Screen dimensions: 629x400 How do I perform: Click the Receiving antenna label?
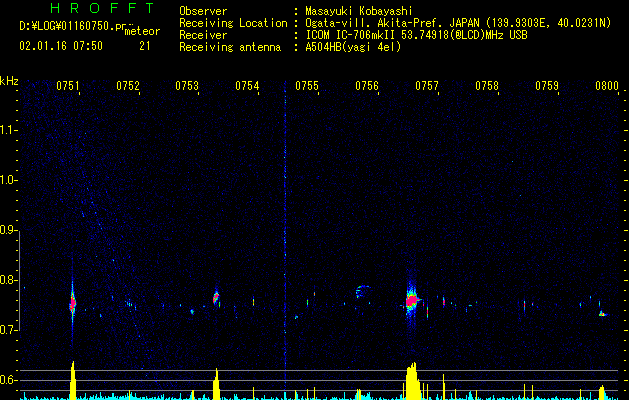tap(230, 47)
